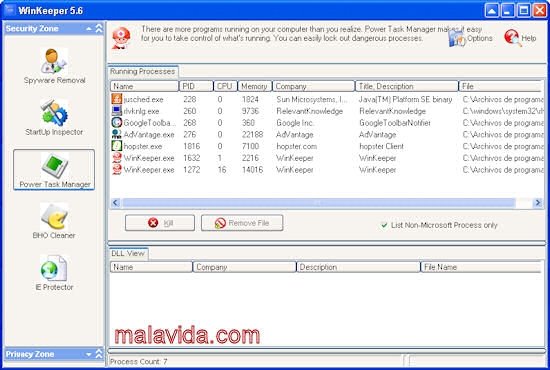Click the scroll left arrow of process list
Image resolution: width=550 pixels, height=370 pixels.
(116, 203)
